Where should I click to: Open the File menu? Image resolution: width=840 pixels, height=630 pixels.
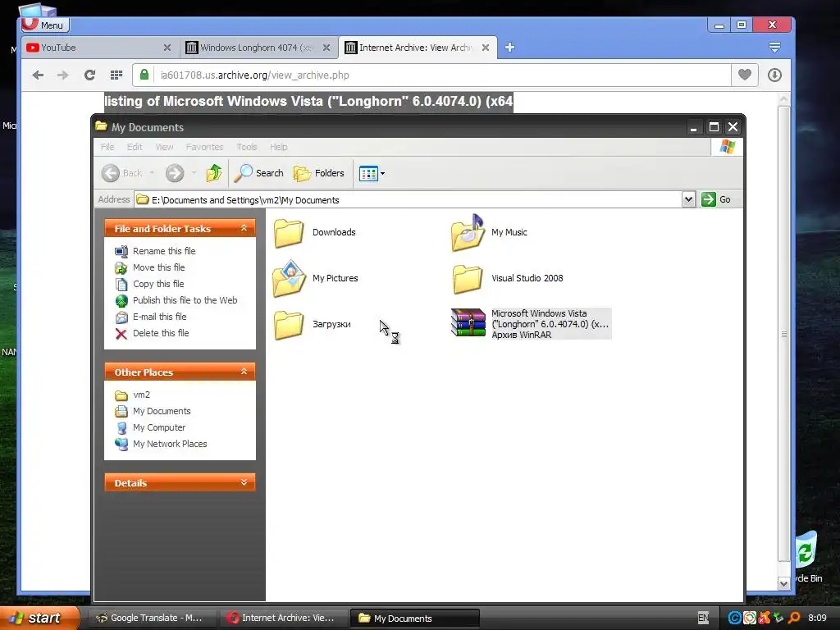tap(107, 147)
